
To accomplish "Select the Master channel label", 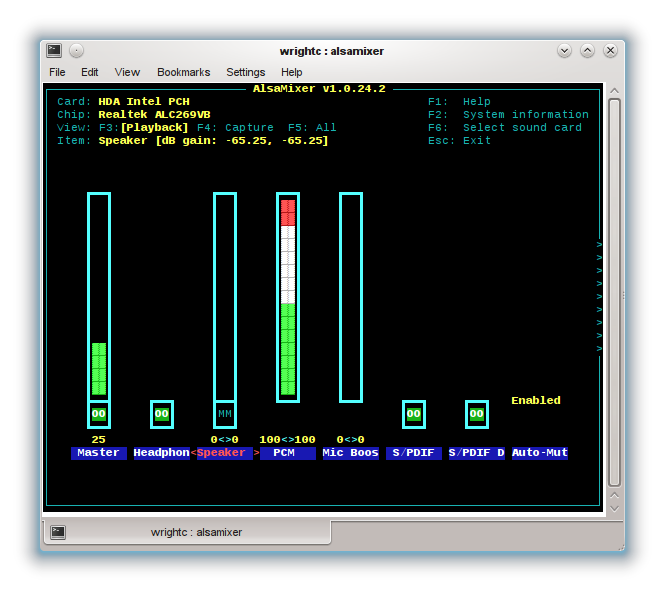I will click(99, 453).
